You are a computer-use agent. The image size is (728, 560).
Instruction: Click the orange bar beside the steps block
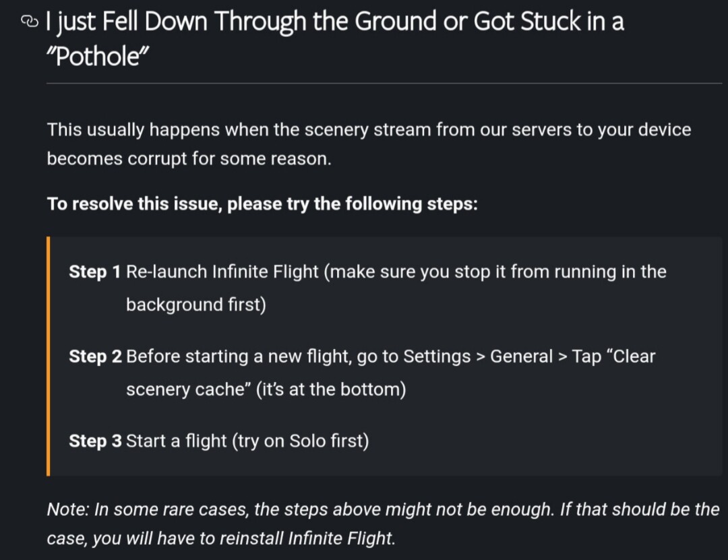pos(49,356)
